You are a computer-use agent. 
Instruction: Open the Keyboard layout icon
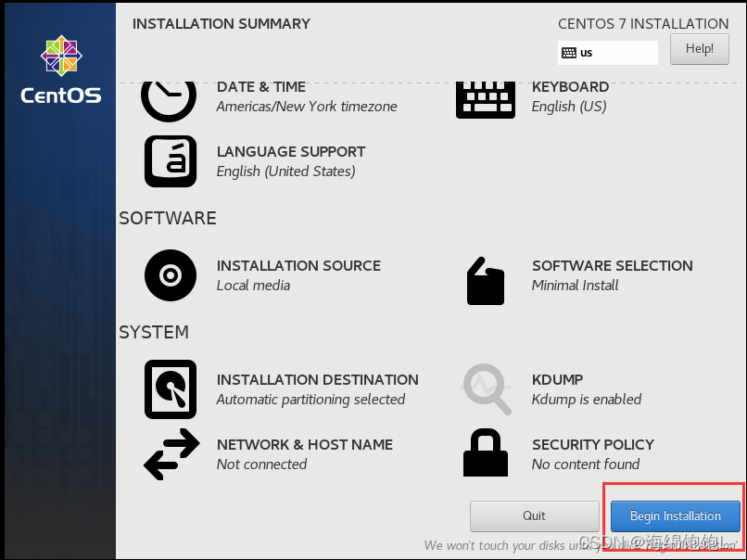coord(486,99)
